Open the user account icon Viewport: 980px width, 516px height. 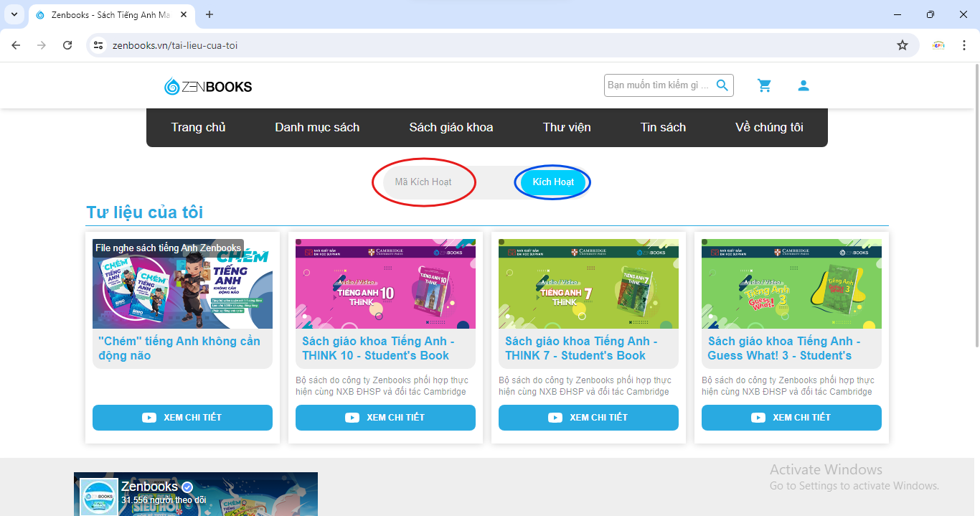[x=804, y=85]
